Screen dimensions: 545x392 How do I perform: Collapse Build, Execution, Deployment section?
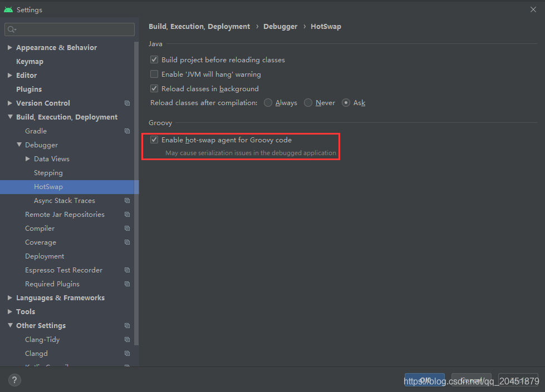click(10, 117)
